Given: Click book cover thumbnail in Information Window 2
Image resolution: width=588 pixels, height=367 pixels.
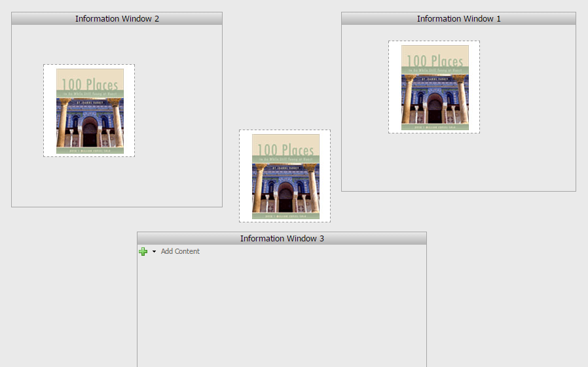Looking at the screenshot, I should coord(90,111).
